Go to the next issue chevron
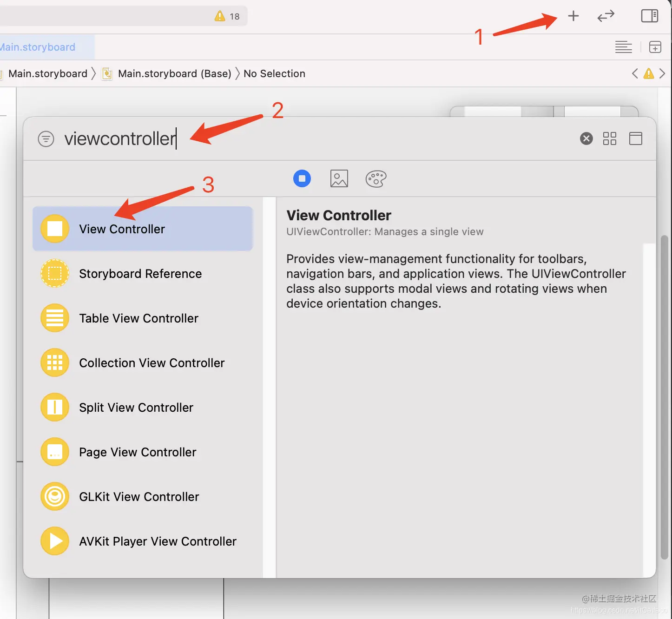Screen dimensions: 672x619 (x=662, y=73)
